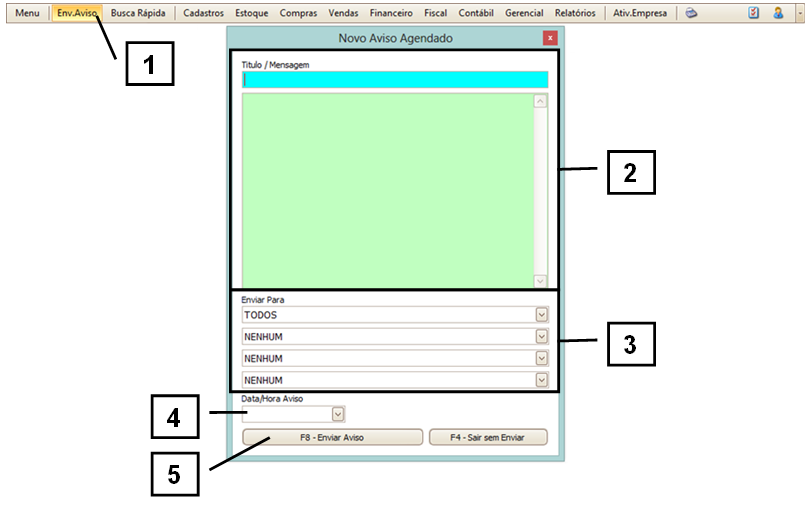Click the cash register icon in the toolbar
The image size is (809, 505).
click(691, 13)
